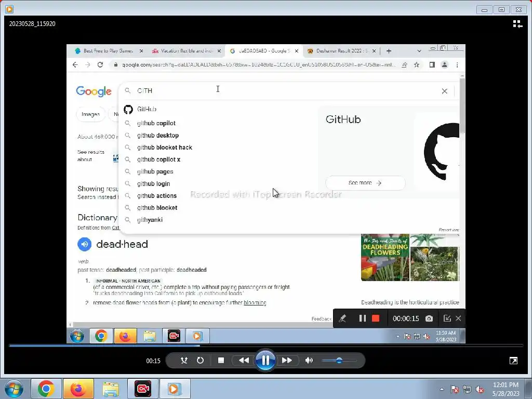The height and width of the screenshot is (399, 532).
Task: Clear the search box with X
Action: tap(445, 91)
